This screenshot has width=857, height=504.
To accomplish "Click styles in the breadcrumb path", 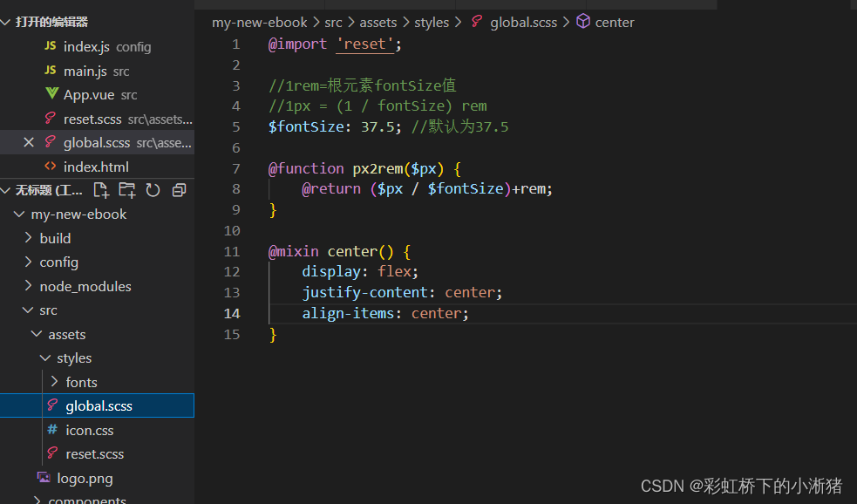I will [x=432, y=23].
